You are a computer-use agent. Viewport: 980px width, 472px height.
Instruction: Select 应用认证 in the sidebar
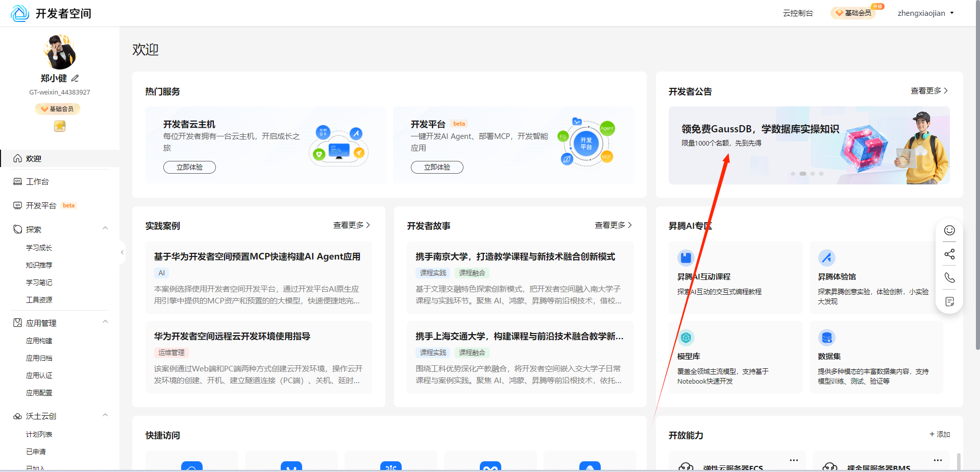click(x=39, y=375)
